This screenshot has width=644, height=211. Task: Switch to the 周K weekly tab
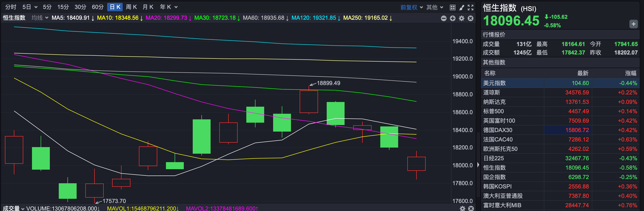[x=131, y=7]
